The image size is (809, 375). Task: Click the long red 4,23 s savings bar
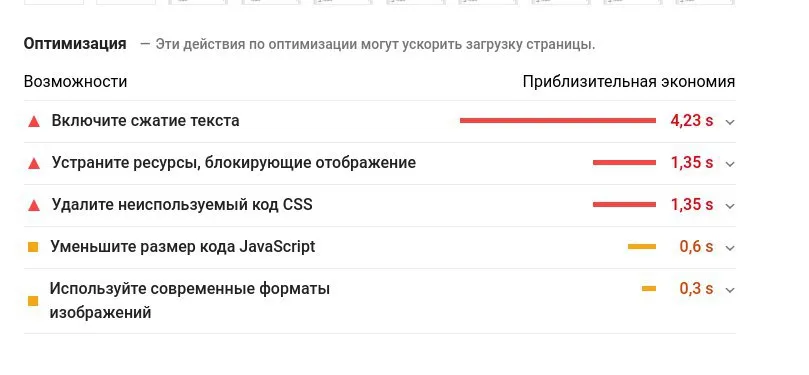click(x=558, y=121)
